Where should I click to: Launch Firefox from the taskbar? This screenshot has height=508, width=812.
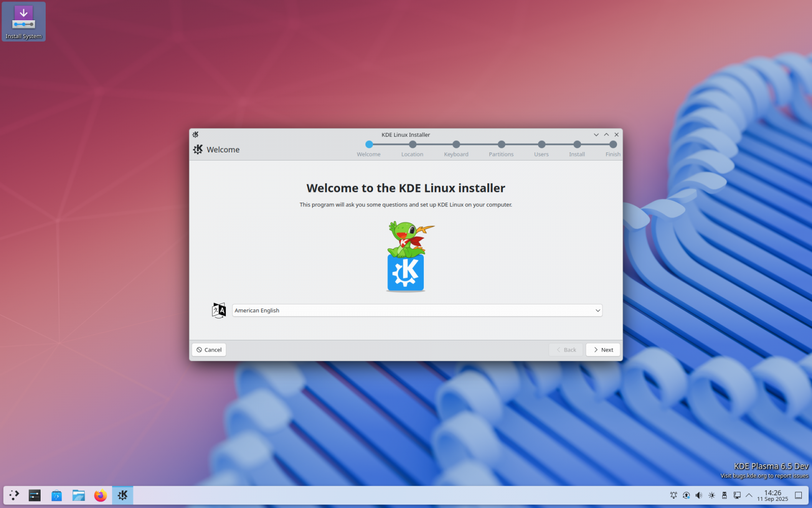(x=100, y=495)
